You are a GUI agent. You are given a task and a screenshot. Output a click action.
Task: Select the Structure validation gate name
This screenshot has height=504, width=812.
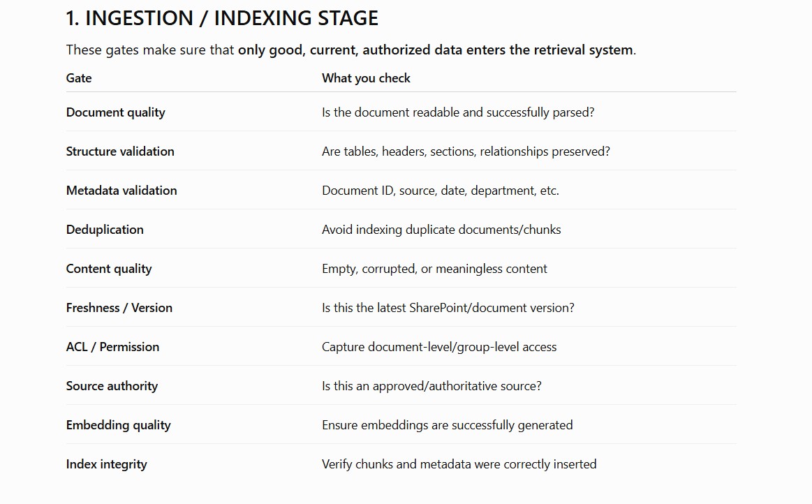[120, 151]
